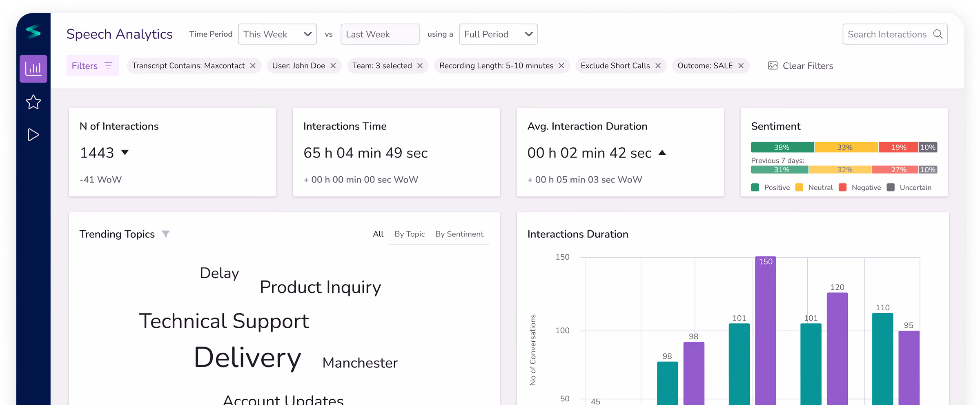Screen dimensions: 980x405
Task: Click the Negative legend swatch
Action: (842, 187)
